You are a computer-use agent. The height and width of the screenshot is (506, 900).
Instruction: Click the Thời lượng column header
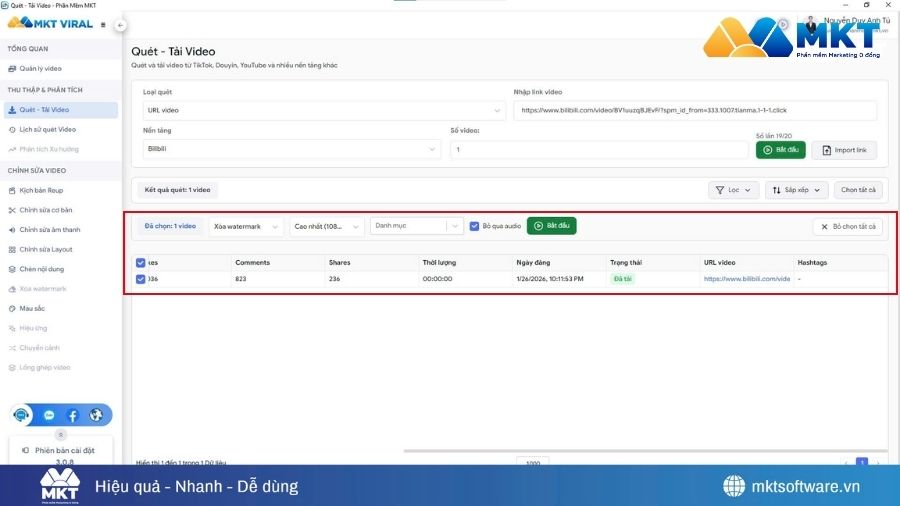coord(439,263)
